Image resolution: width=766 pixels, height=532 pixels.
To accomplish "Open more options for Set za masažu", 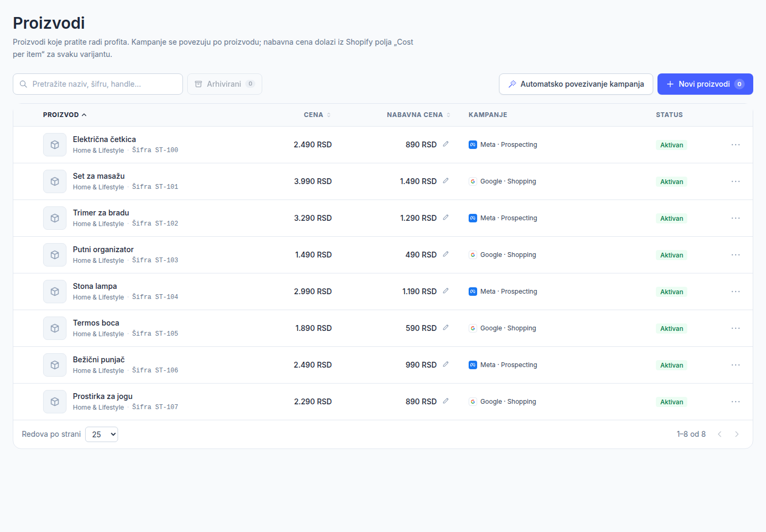I will click(736, 181).
